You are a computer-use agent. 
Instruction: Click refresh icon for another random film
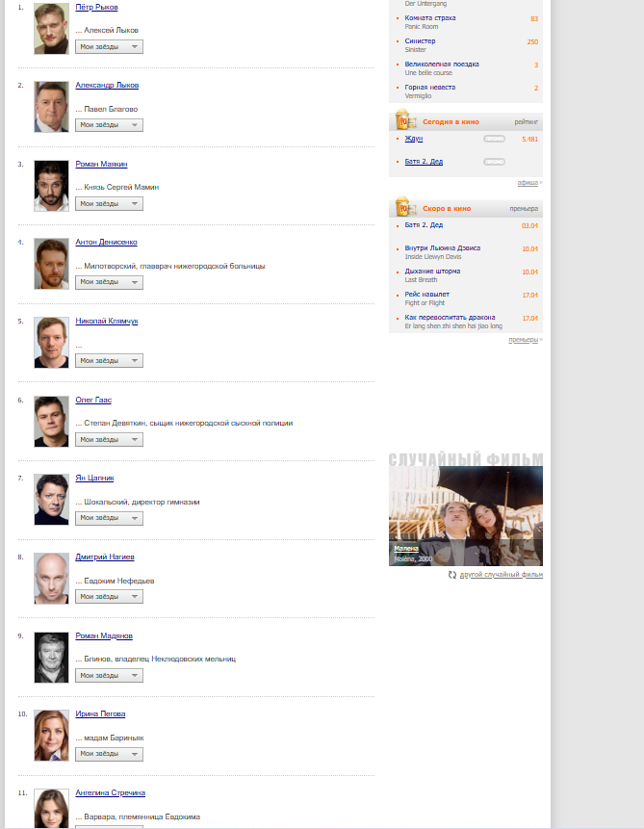click(x=452, y=575)
